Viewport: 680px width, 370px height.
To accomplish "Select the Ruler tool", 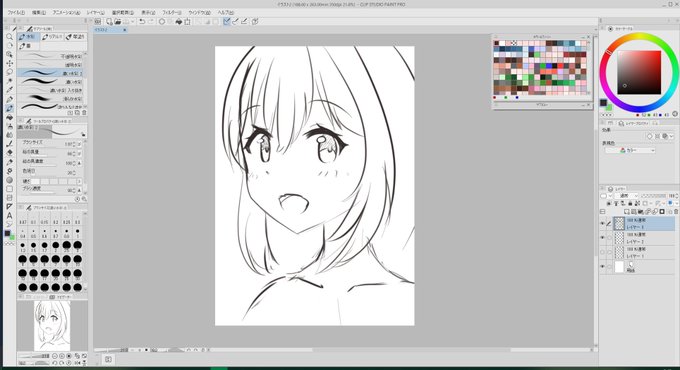I will pyautogui.click(x=9, y=207).
